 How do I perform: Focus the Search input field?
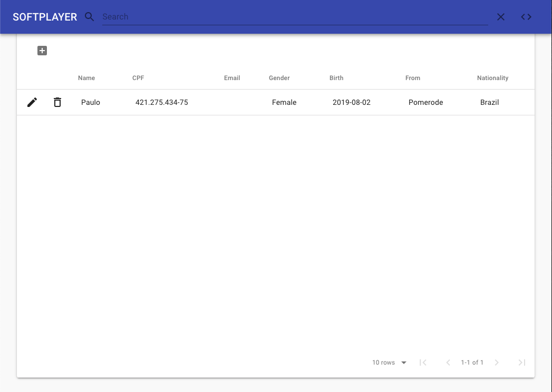click(x=295, y=17)
